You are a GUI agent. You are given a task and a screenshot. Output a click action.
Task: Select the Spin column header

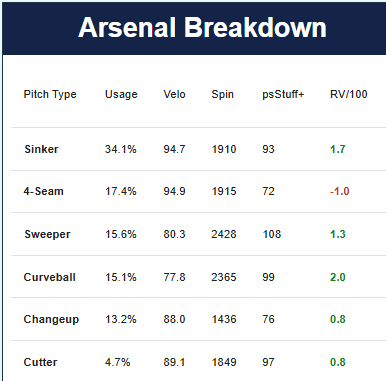click(x=223, y=95)
